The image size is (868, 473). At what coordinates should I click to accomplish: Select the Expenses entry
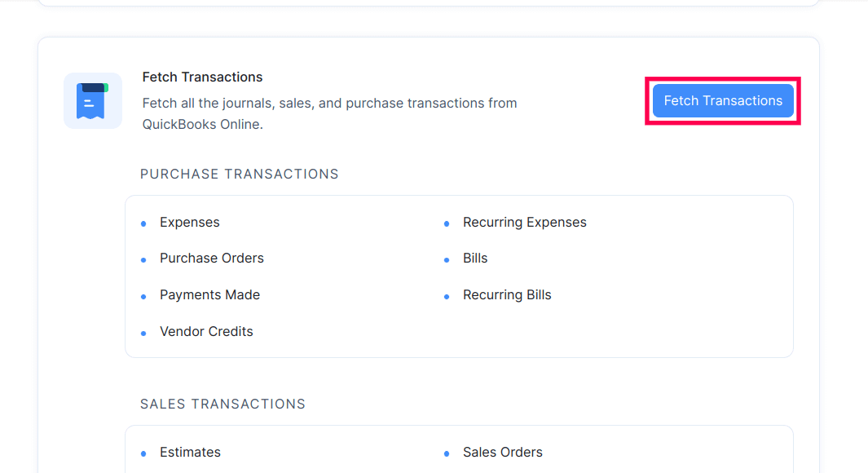(x=189, y=222)
